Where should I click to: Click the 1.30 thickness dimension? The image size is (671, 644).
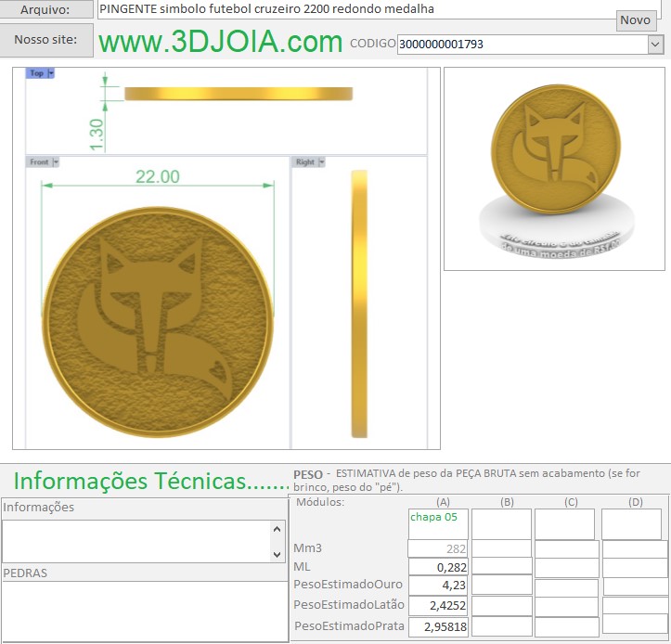pos(97,135)
